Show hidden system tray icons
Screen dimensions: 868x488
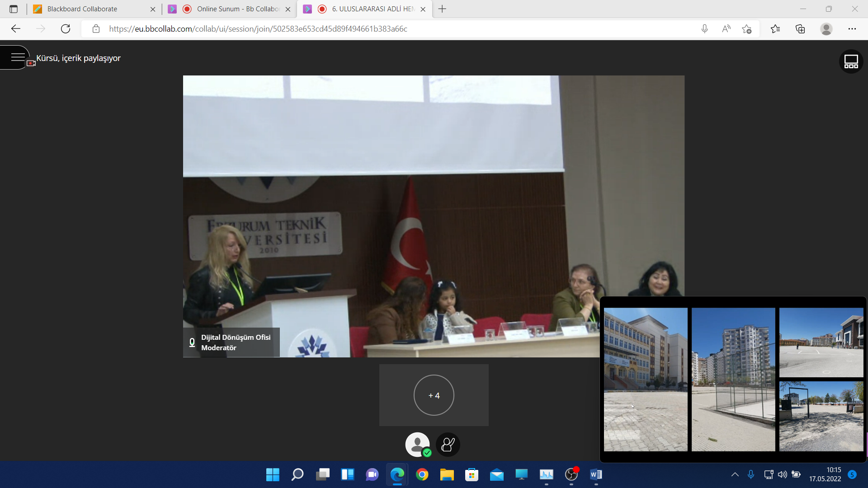pyautogui.click(x=735, y=474)
